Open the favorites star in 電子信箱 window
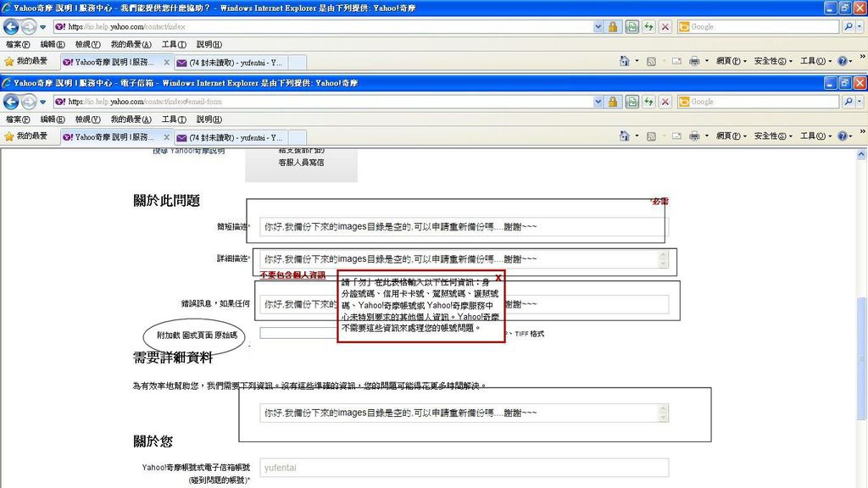Viewport: 868px width, 488px height. [8, 136]
